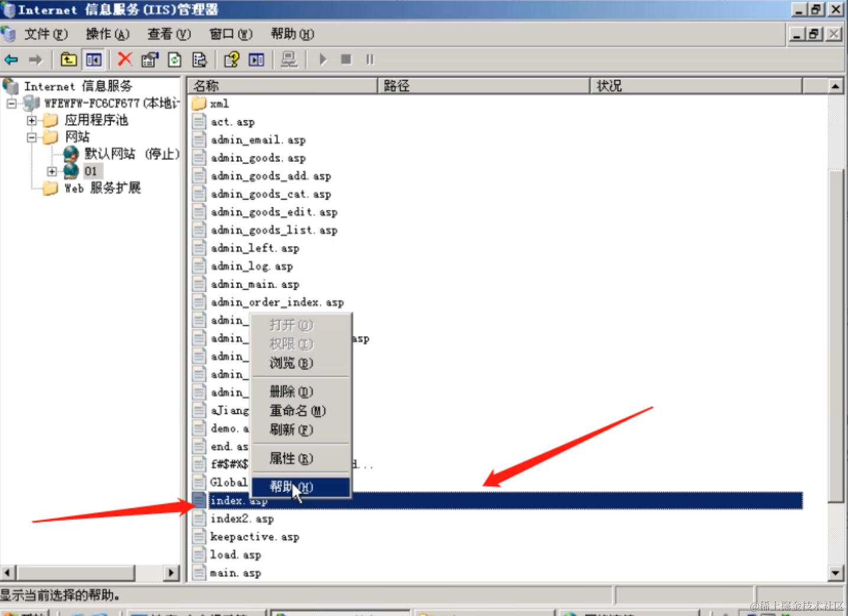Click the IIS Manager title bar icon
The width and height of the screenshot is (848, 616).
point(8,9)
